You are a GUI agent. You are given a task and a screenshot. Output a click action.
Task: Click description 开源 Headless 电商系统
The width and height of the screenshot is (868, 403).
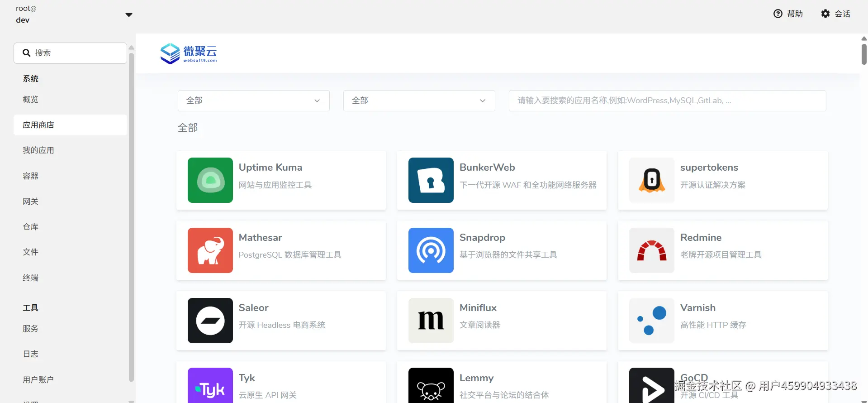(x=282, y=325)
